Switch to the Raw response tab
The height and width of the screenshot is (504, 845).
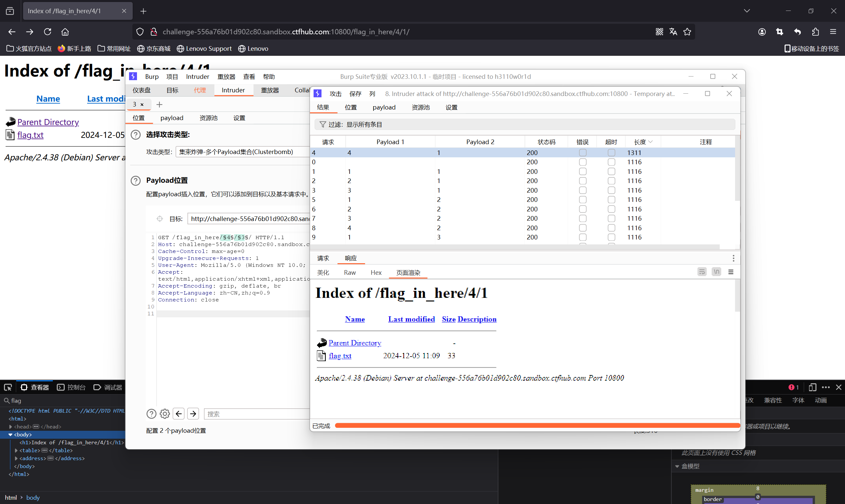click(x=350, y=272)
